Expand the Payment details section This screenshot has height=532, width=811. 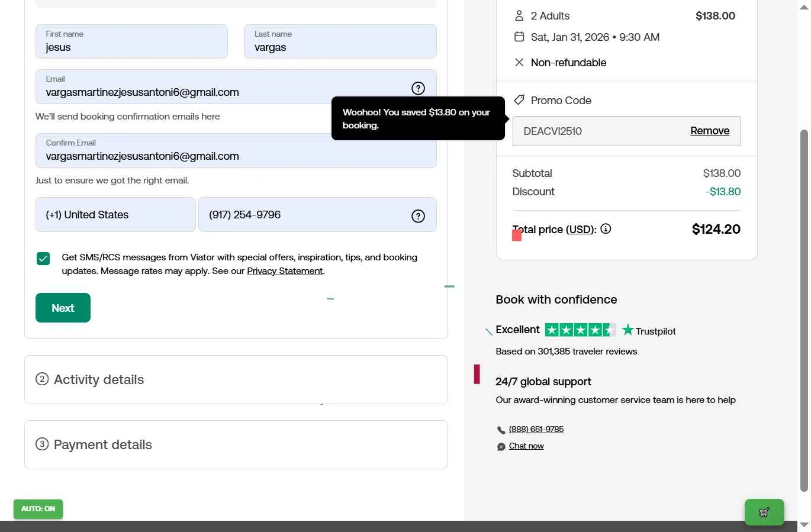coord(236,445)
